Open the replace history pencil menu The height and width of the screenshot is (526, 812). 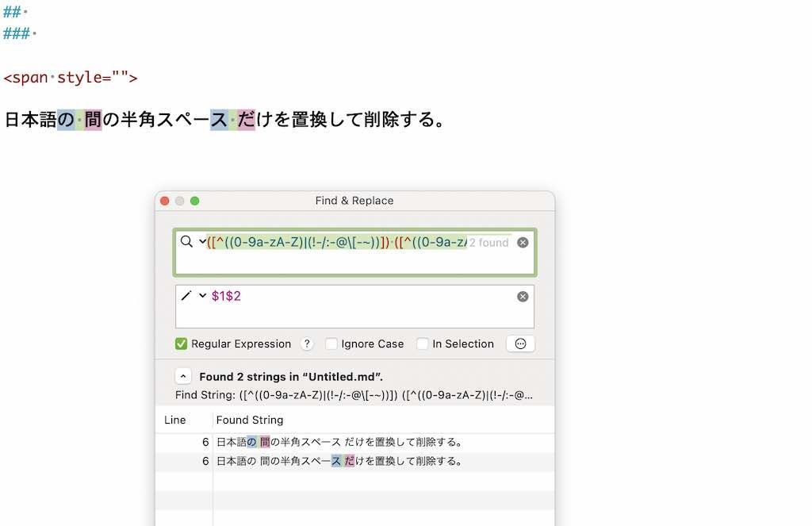click(186, 296)
